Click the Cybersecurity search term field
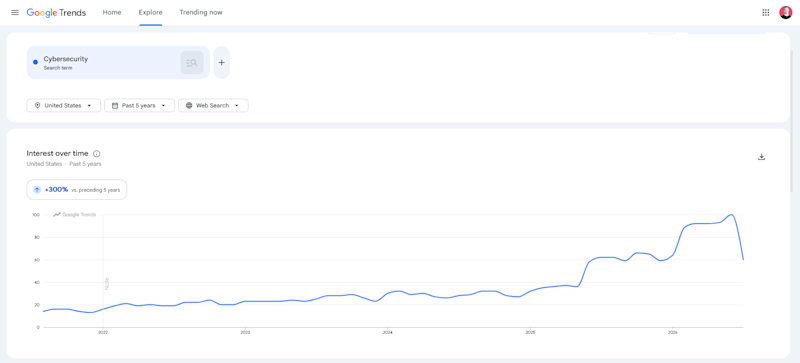The image size is (800, 363). click(x=118, y=63)
